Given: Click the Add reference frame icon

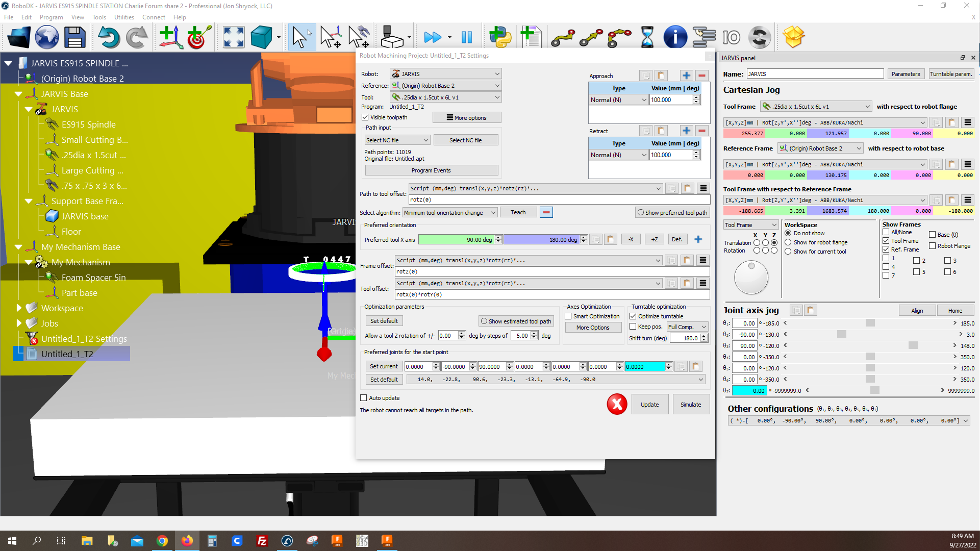Looking at the screenshot, I should tap(170, 37).
